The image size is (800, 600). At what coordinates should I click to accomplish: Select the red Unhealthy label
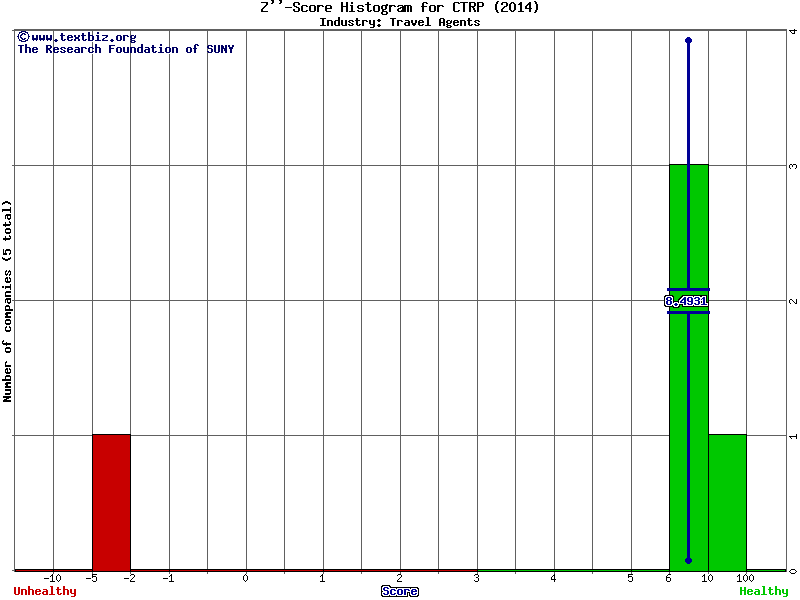pyautogui.click(x=45, y=591)
